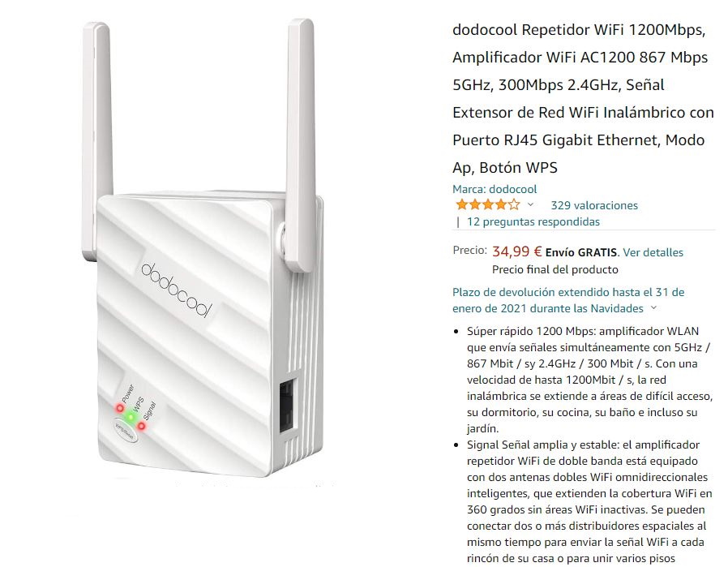The height and width of the screenshot is (567, 728).
Task: Visit the Marca: dodocool brand page
Action: point(495,189)
